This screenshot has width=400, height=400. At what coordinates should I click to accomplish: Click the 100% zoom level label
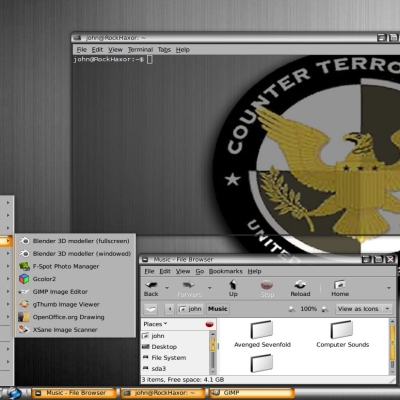(308, 309)
